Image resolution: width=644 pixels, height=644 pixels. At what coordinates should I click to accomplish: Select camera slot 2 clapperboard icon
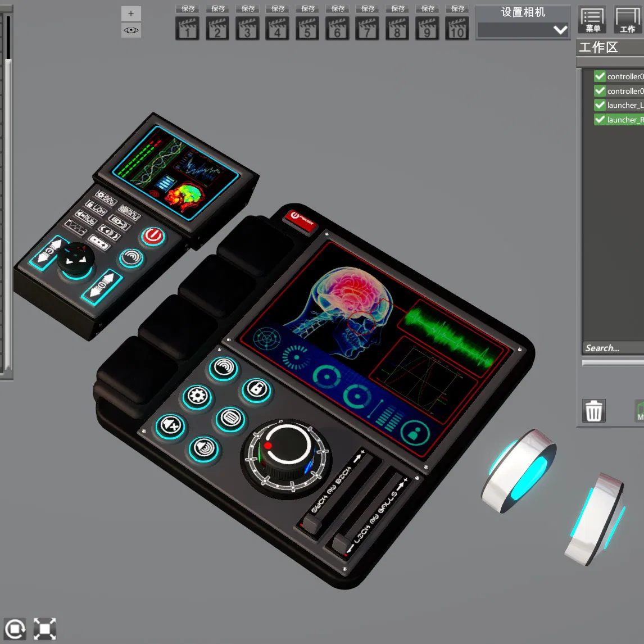[217, 28]
